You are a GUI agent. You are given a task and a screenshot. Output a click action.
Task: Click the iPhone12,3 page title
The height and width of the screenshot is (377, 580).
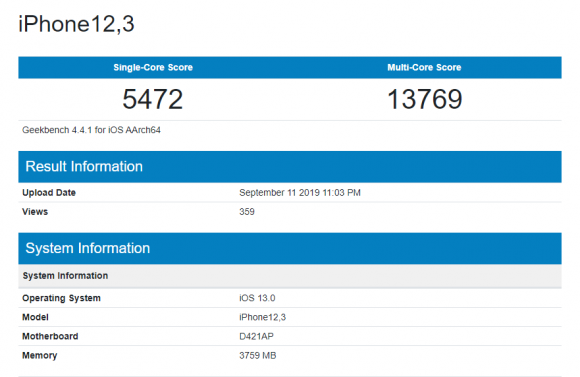tap(76, 24)
